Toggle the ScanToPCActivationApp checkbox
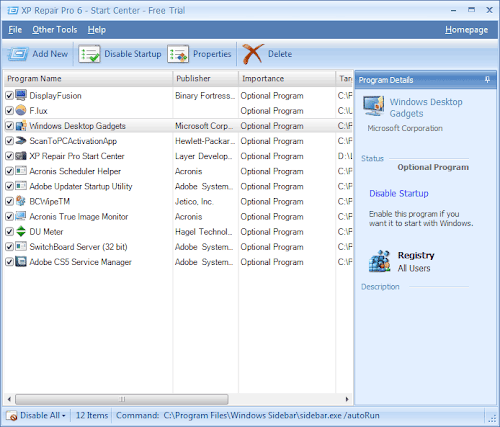Image resolution: width=500 pixels, height=427 pixels. click(9, 141)
